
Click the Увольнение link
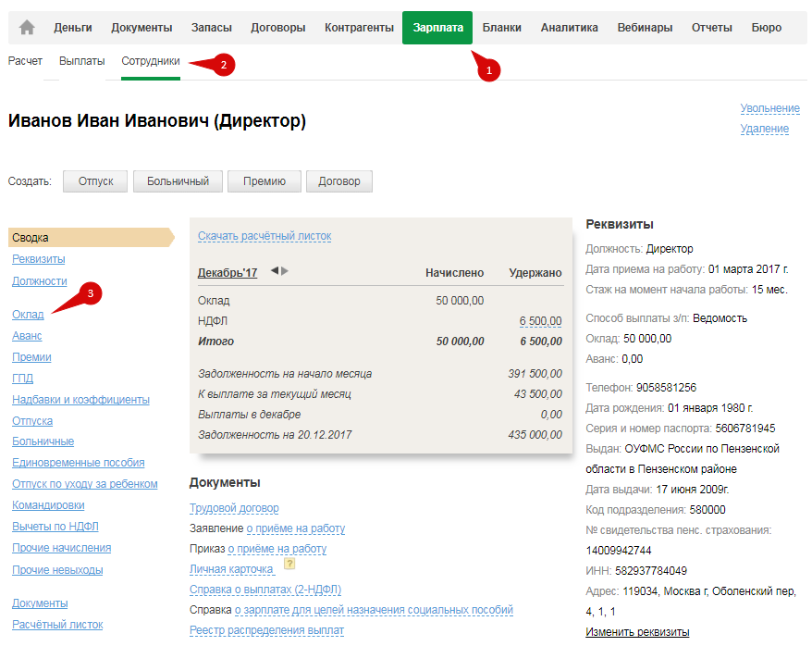pyautogui.click(x=769, y=108)
